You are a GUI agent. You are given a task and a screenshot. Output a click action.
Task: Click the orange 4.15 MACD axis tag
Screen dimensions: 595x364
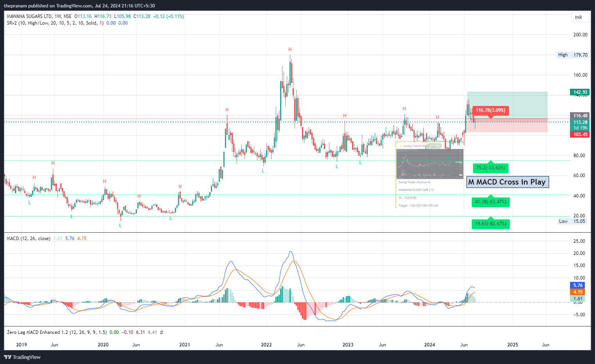[578, 292]
